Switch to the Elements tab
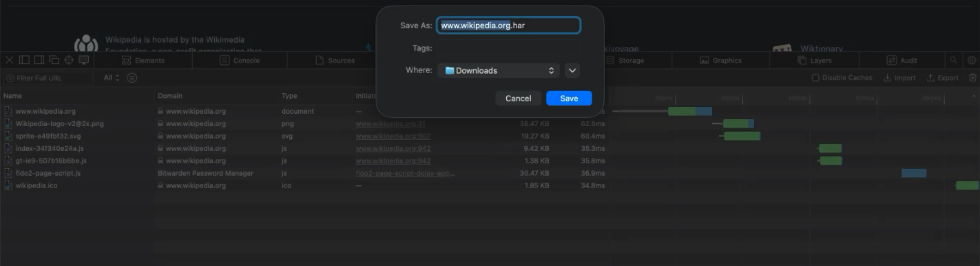980x266 pixels. 143,61
